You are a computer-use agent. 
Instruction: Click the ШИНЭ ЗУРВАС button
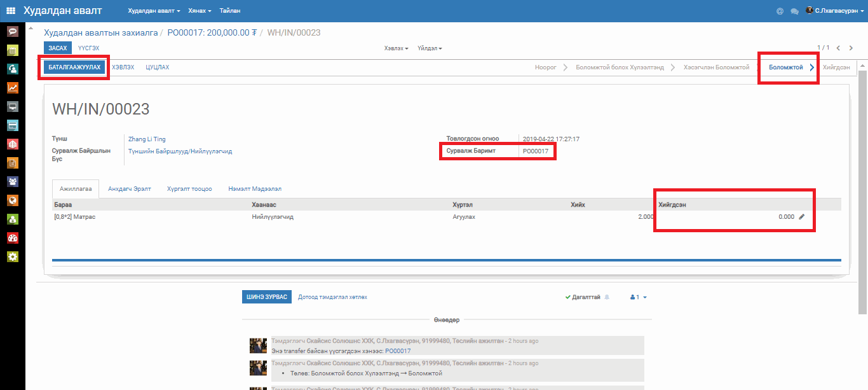coord(266,297)
